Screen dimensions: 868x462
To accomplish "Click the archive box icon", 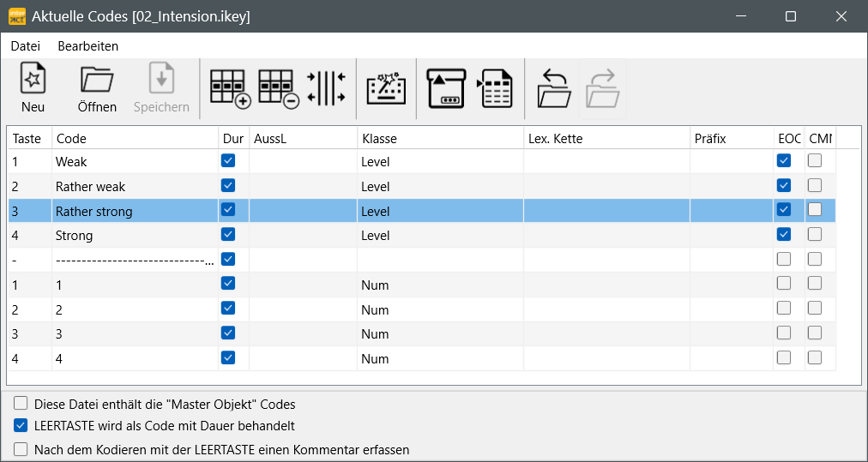I will tap(446, 88).
